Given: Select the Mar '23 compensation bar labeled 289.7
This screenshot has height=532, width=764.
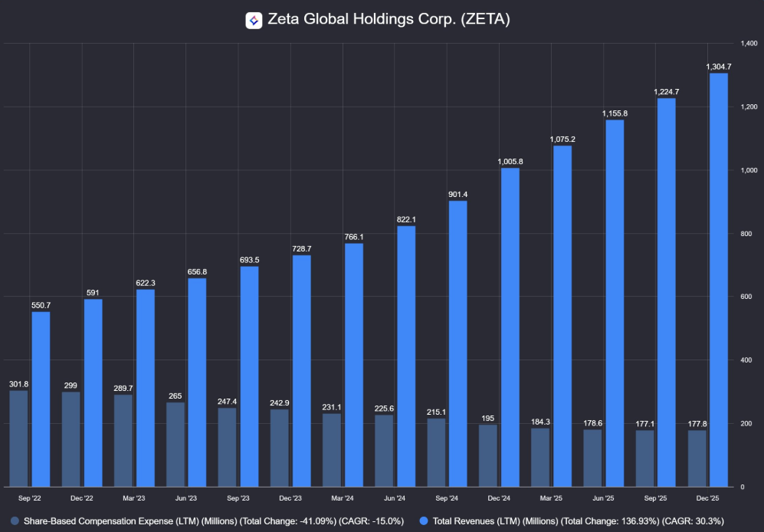Looking at the screenshot, I should 123,441.
